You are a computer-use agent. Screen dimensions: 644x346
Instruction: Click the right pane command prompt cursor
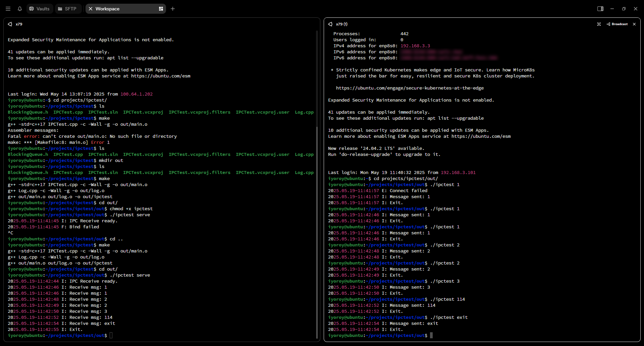tap(431, 336)
